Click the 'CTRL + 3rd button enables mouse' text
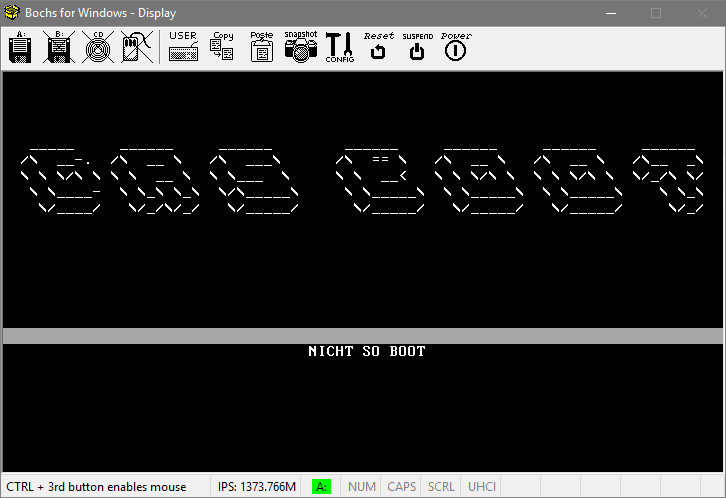 pyautogui.click(x=96, y=487)
